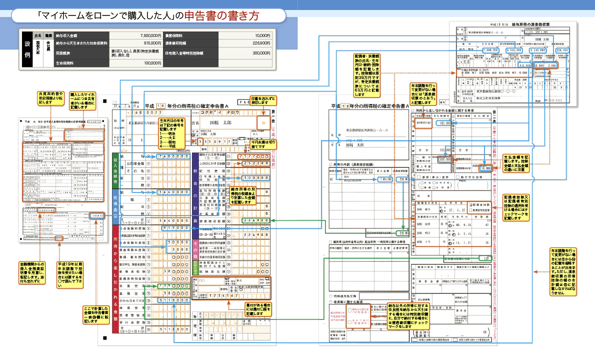This screenshot has width=595, height=364.
Task: Click the 社会保険料控除 field showing 915000
Action: pyautogui.click(x=175, y=227)
